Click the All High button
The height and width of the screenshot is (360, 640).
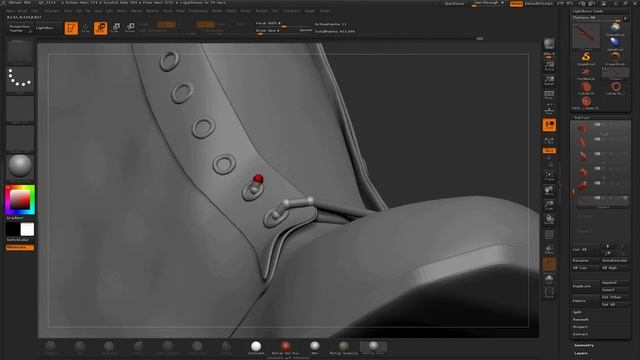pyautogui.click(x=615, y=268)
